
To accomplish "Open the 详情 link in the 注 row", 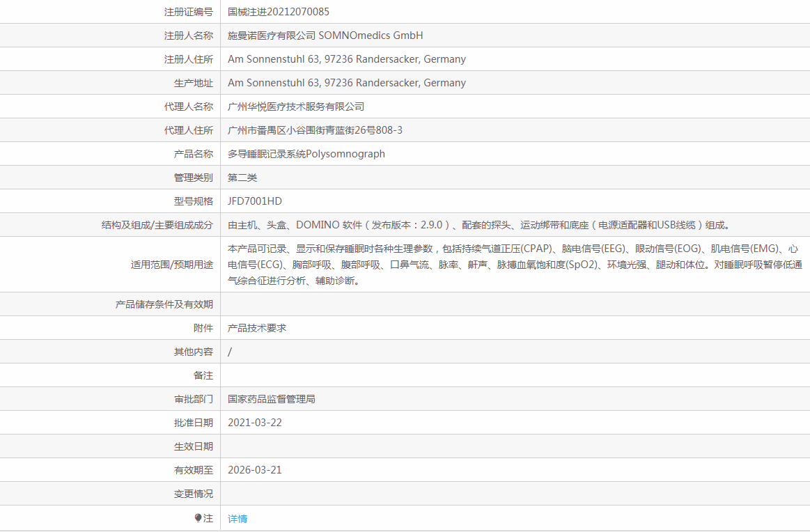I will click(237, 519).
